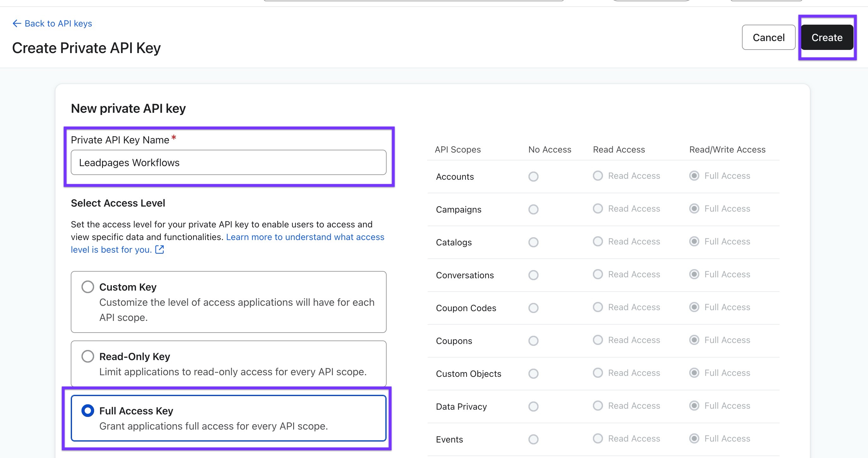Click the 'Conversations' scope label
The height and width of the screenshot is (458, 868).
465,275
